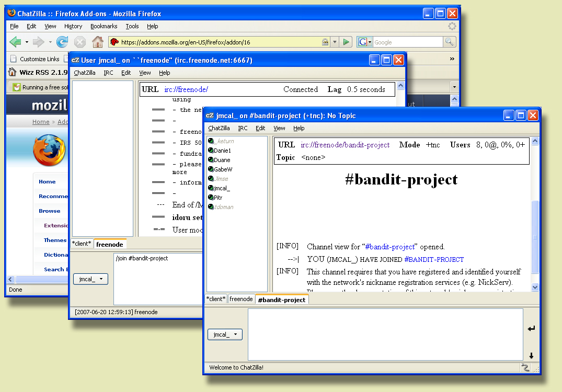Screen dimensions: 562x392
Task: Select user GabeW in user list
Action: (223, 169)
